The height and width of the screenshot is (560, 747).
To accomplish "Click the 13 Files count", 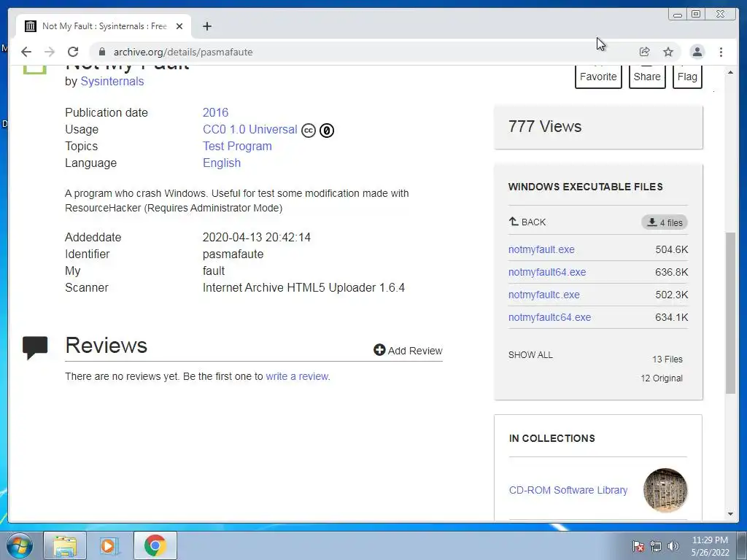I will click(667, 359).
